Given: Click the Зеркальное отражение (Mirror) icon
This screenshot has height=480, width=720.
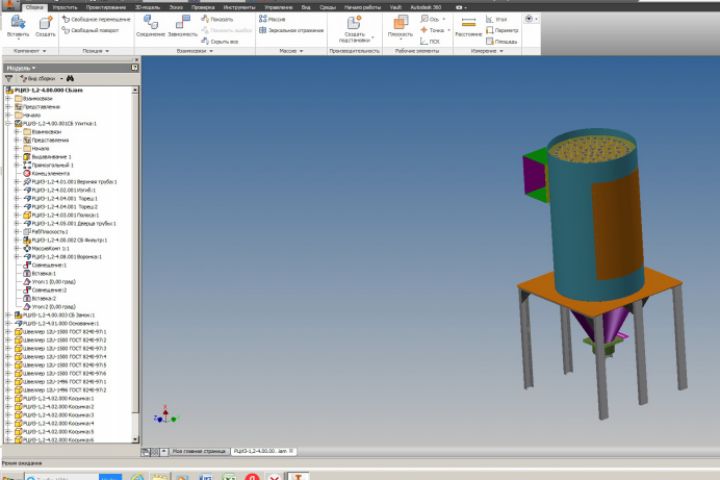Looking at the screenshot, I should coord(263,30).
